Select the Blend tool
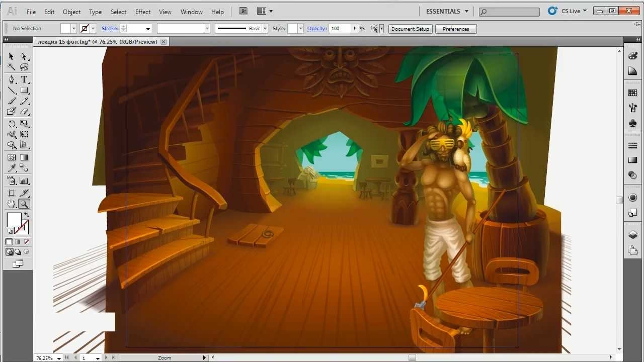The image size is (644, 362). (24, 168)
